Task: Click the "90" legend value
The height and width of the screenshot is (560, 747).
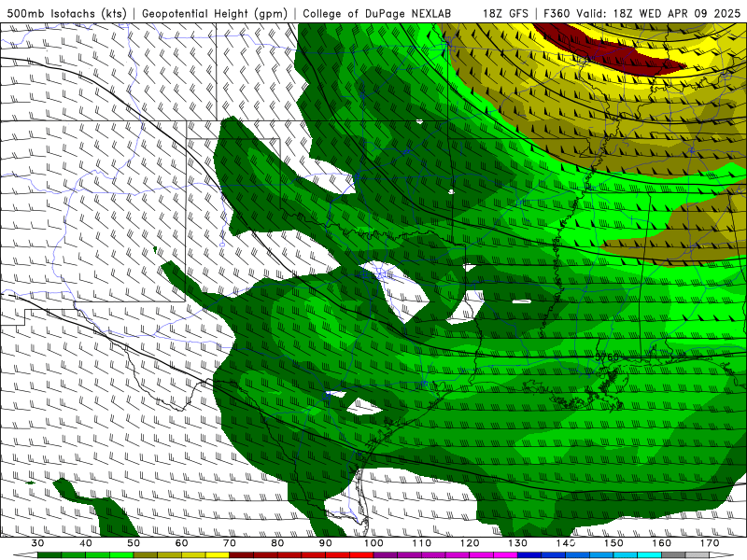Action: click(325, 543)
